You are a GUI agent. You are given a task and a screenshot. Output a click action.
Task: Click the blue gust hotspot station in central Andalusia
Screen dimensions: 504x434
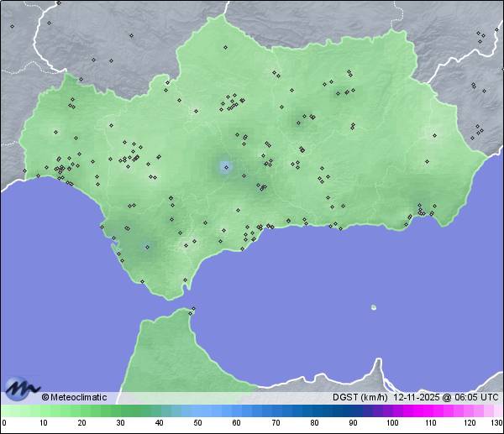pyautogui.click(x=225, y=167)
